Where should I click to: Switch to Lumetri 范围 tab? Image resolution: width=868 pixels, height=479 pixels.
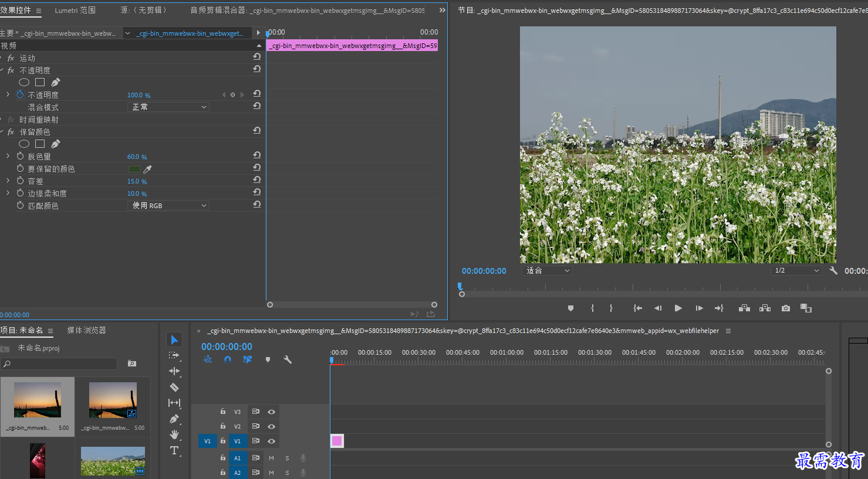click(x=75, y=10)
